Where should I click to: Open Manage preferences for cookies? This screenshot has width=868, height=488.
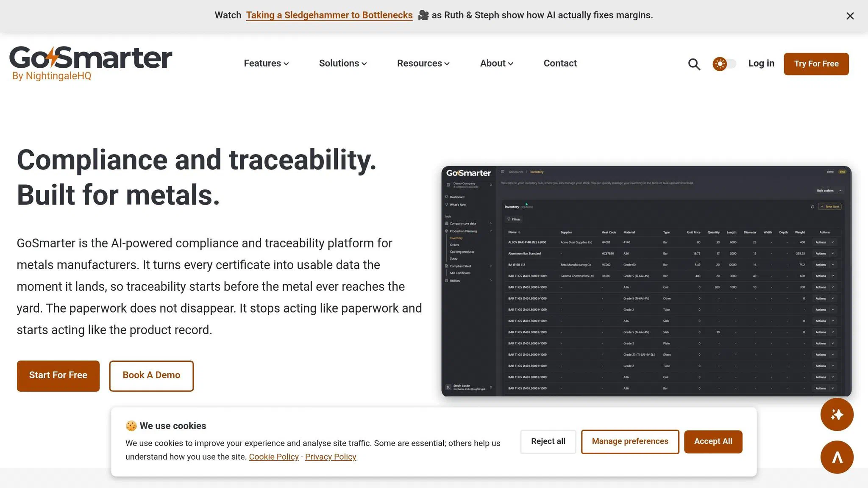[630, 441]
